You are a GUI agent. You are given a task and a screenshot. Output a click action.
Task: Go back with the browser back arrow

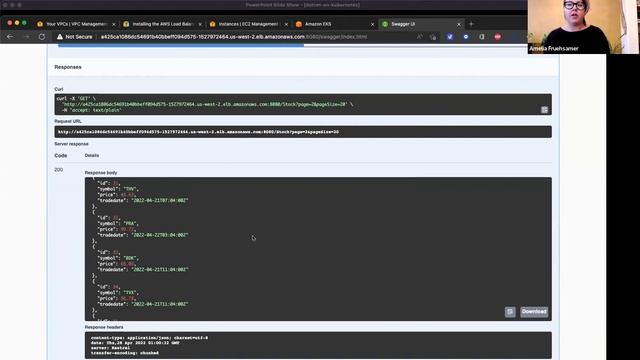pyautogui.click(x=10, y=37)
